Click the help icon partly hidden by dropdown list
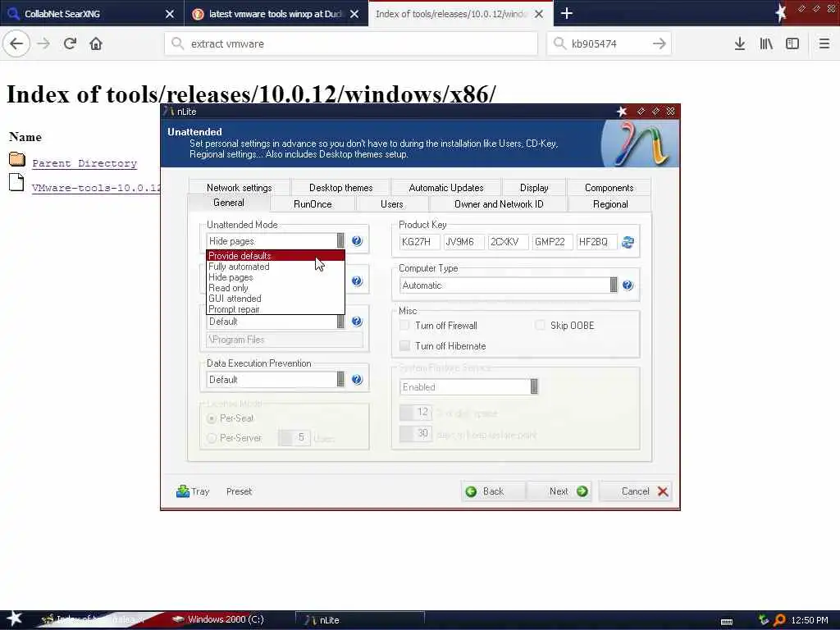Screen dimensions: 840x630 [357, 281]
